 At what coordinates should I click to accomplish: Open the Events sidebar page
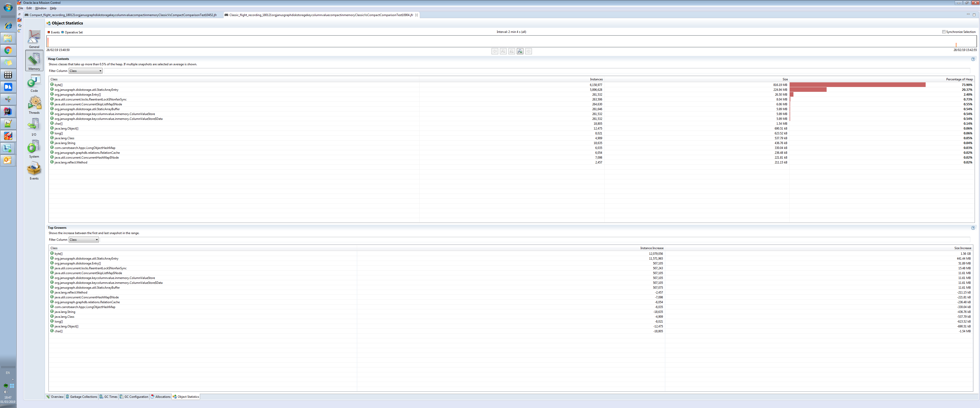coord(34,170)
